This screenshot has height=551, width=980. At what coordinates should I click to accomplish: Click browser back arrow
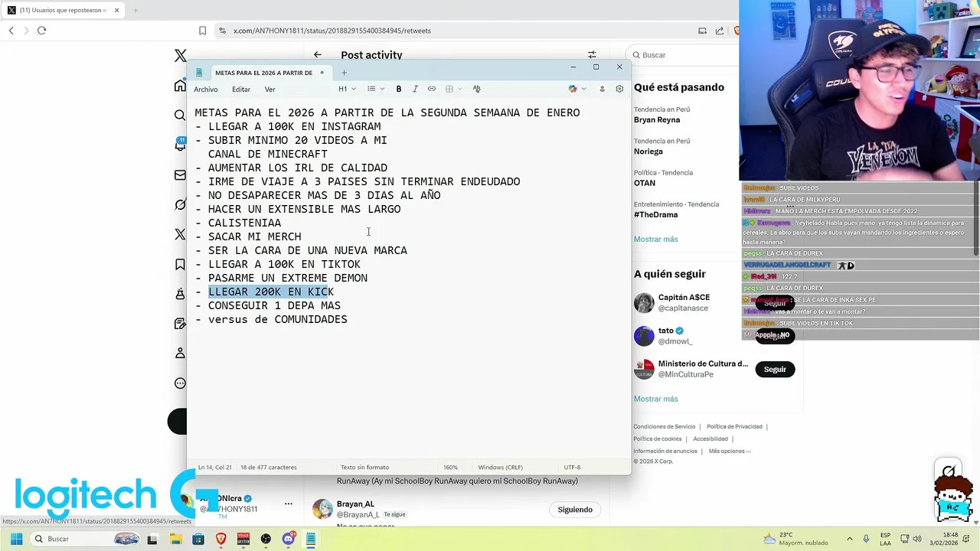[11, 31]
